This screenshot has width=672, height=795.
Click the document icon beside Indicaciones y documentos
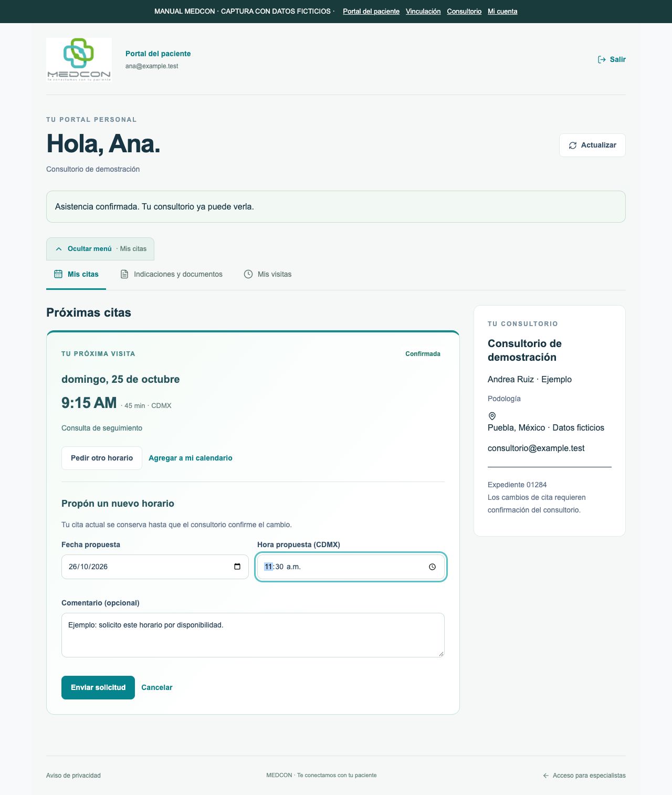click(124, 274)
